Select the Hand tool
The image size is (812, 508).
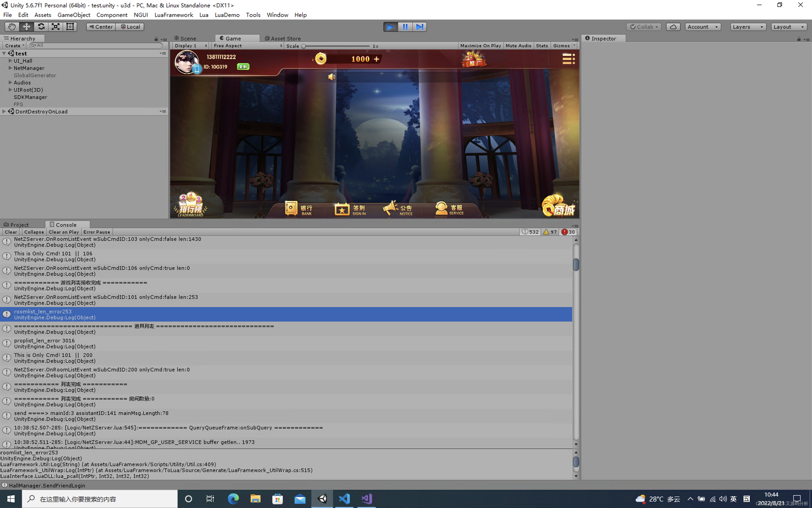[12, 27]
